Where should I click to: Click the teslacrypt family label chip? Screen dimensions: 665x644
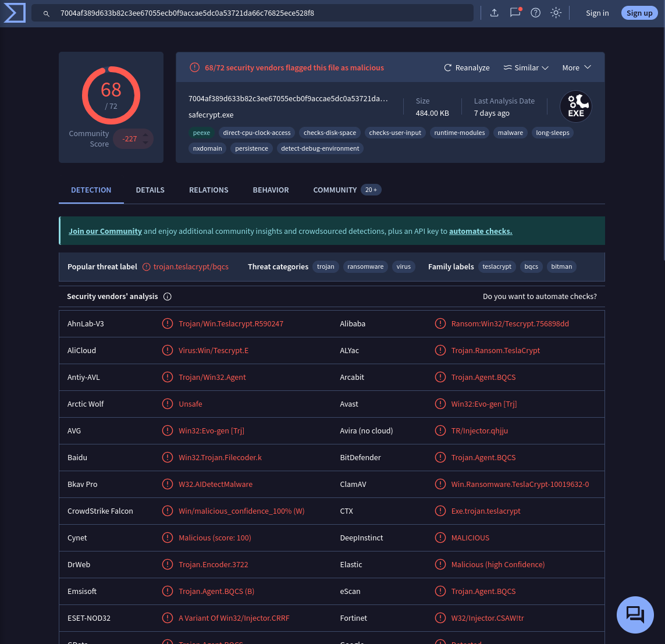point(497,266)
